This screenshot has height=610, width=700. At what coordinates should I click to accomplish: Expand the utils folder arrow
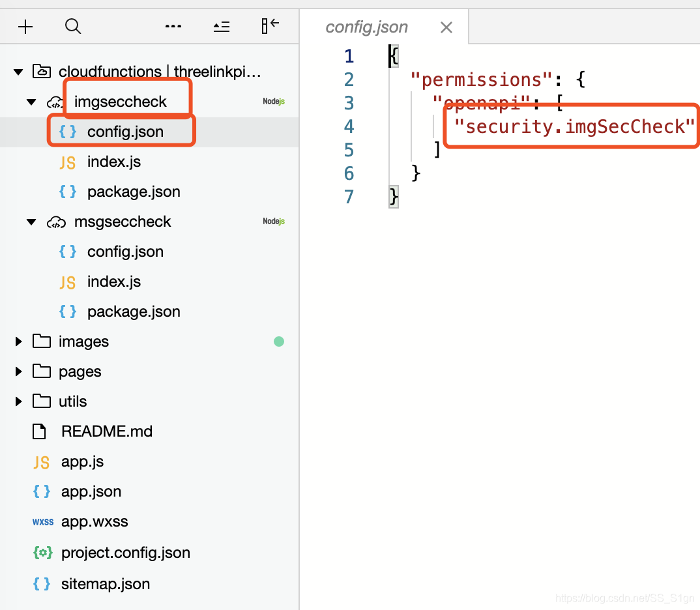tap(18, 401)
